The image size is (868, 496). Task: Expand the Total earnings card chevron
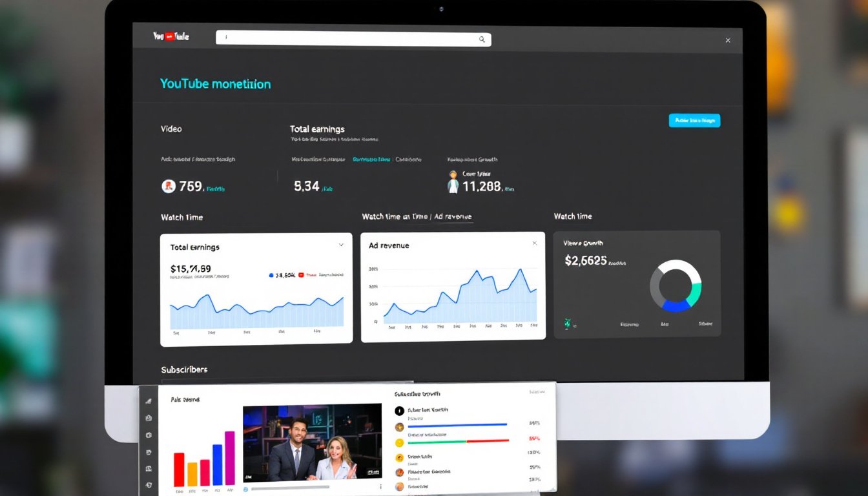[x=341, y=245]
